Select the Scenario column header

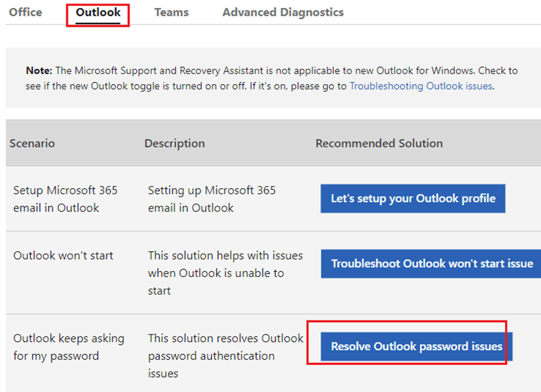point(32,143)
